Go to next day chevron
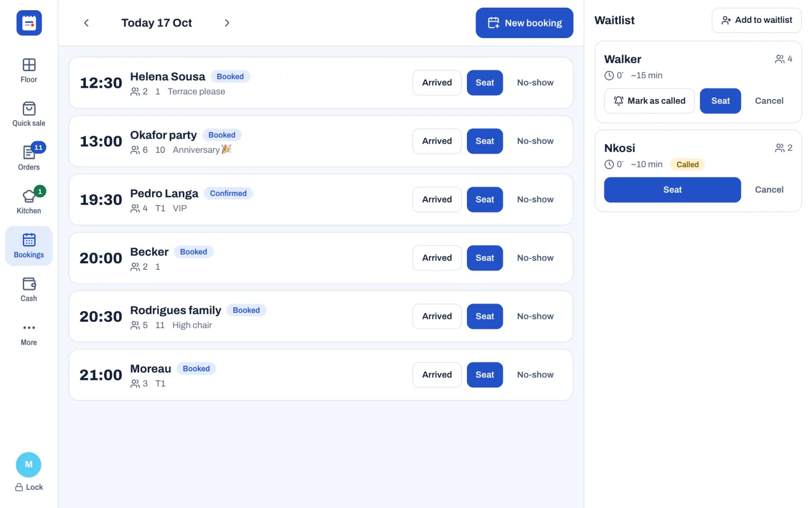This screenshot has height=508, width=812. tap(227, 23)
